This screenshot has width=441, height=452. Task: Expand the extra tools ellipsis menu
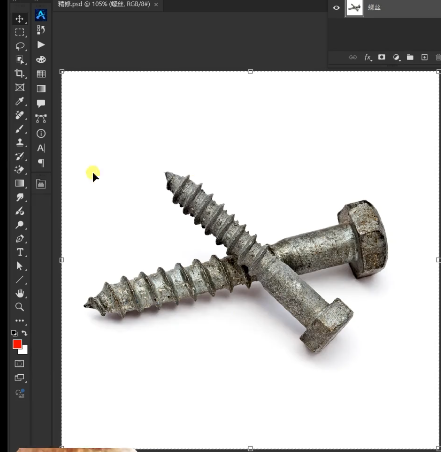19,321
